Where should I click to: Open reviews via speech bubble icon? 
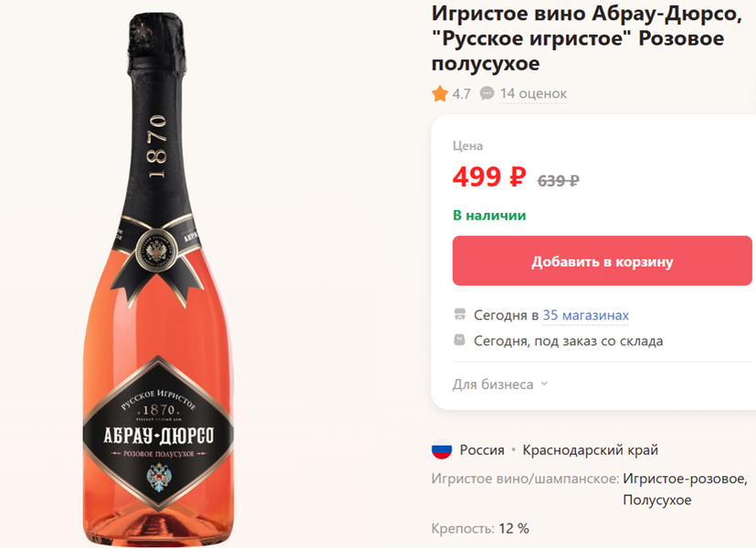(x=485, y=93)
